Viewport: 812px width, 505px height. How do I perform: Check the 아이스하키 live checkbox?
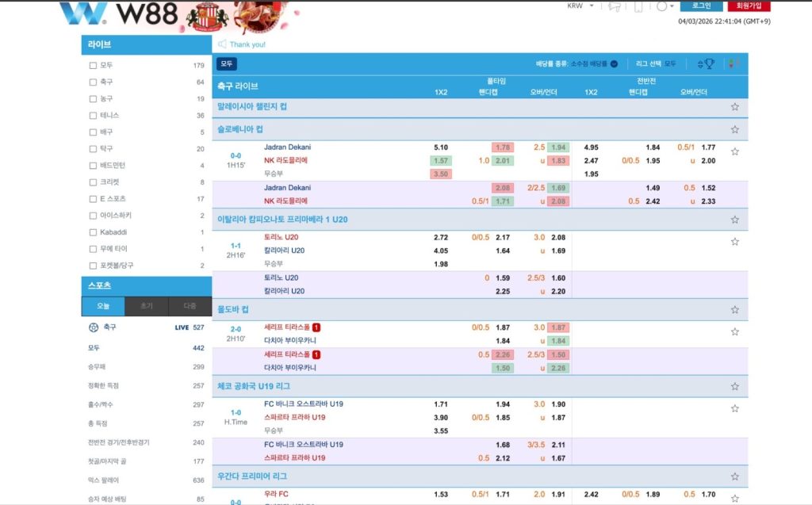[x=94, y=216]
